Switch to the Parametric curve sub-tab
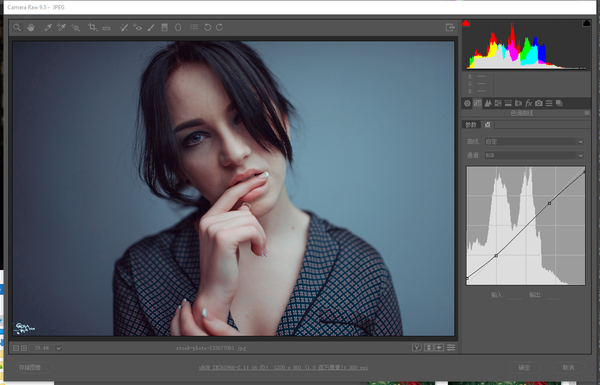The width and height of the screenshot is (600, 385). click(x=471, y=125)
